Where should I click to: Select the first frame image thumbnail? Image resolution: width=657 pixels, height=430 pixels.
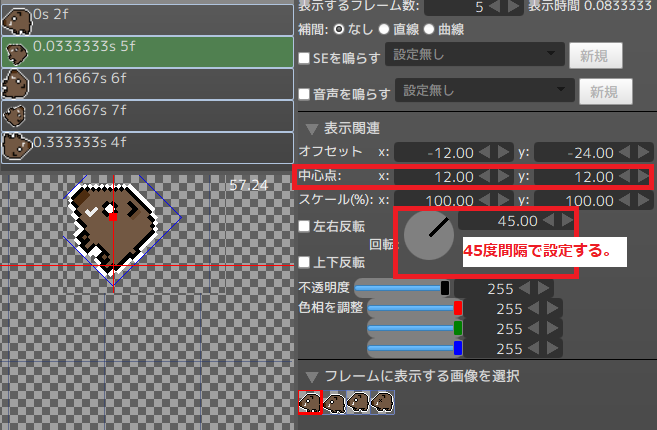310,402
